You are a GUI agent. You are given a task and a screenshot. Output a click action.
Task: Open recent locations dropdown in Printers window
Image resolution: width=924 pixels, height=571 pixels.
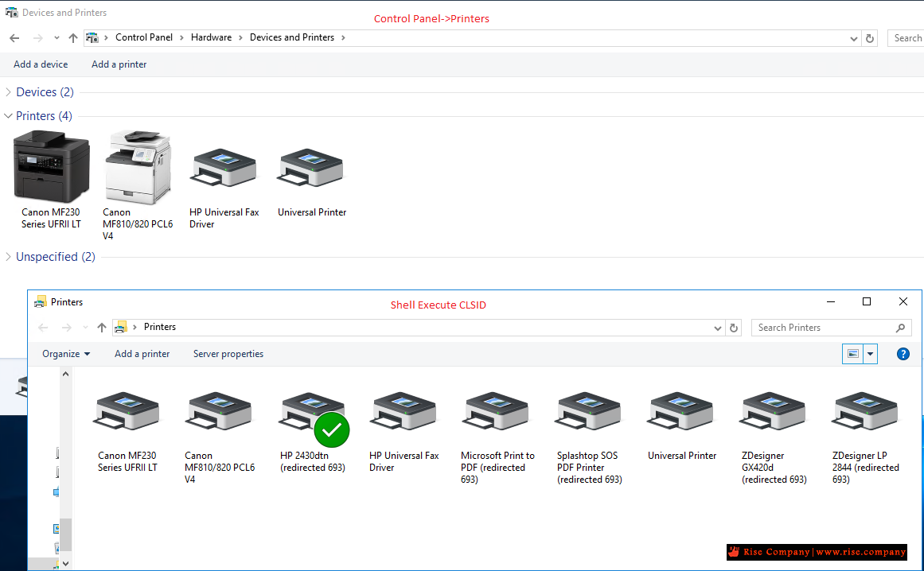pyautogui.click(x=85, y=328)
